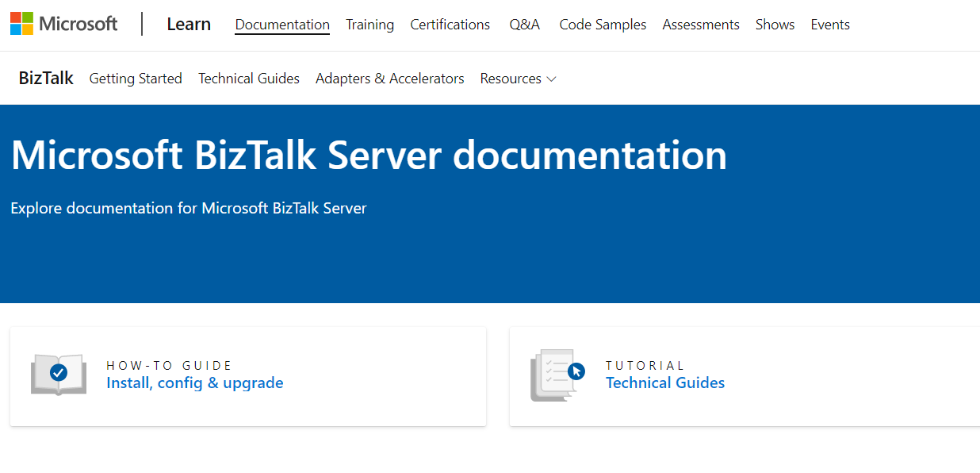Open Events page

[x=830, y=25]
